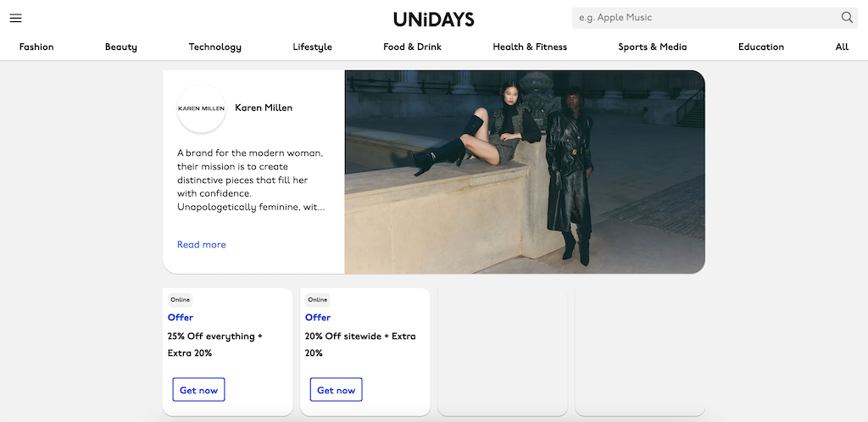
Task: Open the Beauty category
Action: tap(120, 47)
